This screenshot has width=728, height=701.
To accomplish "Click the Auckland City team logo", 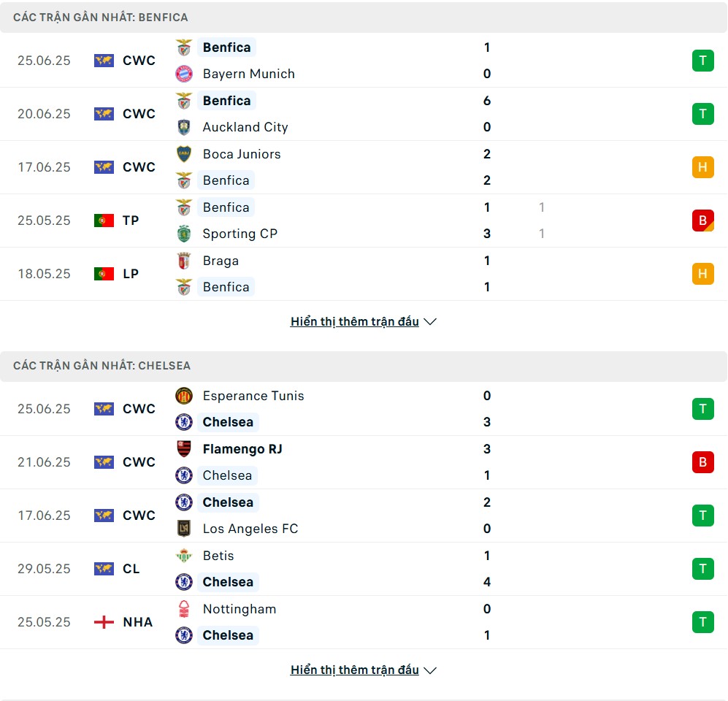I will tap(184, 127).
